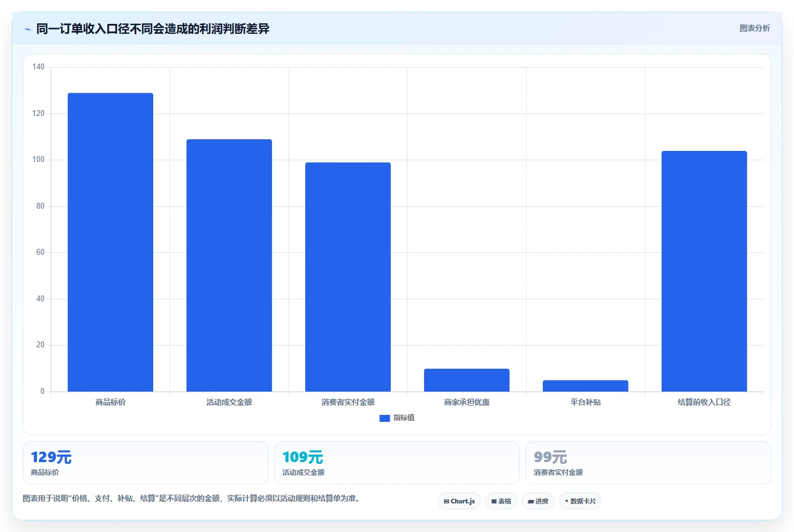Screen dimensions: 794x532
Task: Click the 平台补贴 bar in chart
Action: [x=585, y=386]
